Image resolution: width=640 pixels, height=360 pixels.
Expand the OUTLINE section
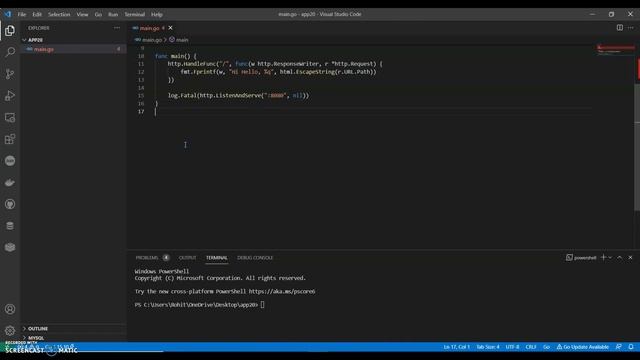[73, 329]
